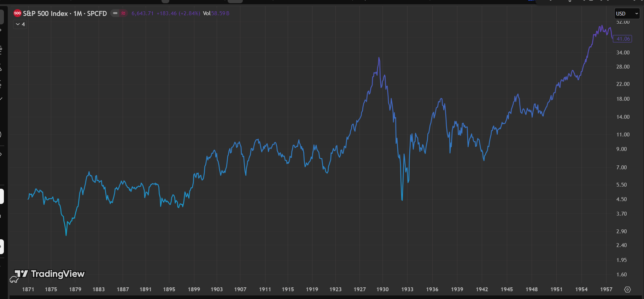Click the 1879 time axis label
The width and height of the screenshot is (644, 299).
click(x=75, y=289)
